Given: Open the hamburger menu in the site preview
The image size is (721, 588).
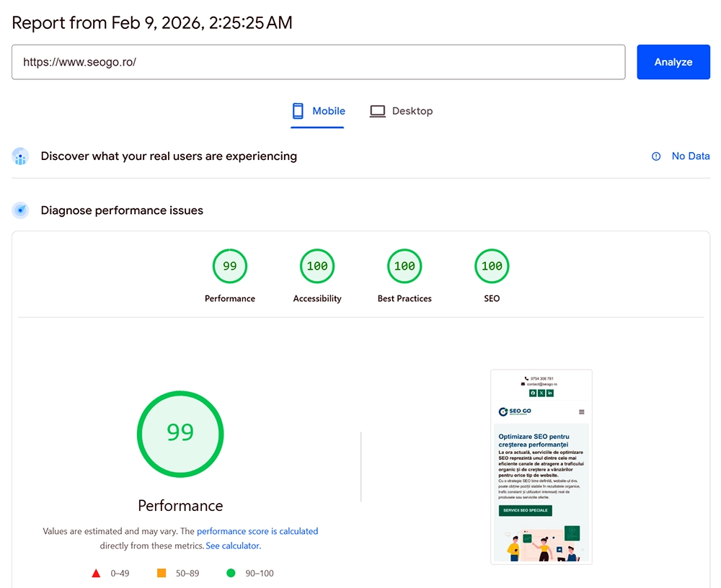Looking at the screenshot, I should tap(582, 411).
